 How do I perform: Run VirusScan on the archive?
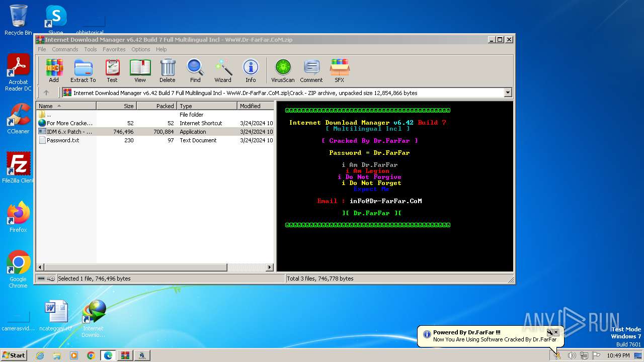click(x=283, y=70)
